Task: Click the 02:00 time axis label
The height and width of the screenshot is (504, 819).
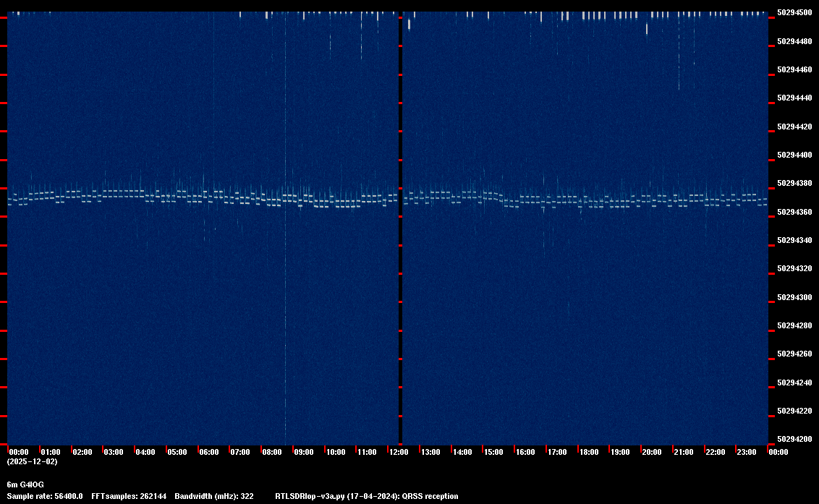Action: tap(82, 452)
